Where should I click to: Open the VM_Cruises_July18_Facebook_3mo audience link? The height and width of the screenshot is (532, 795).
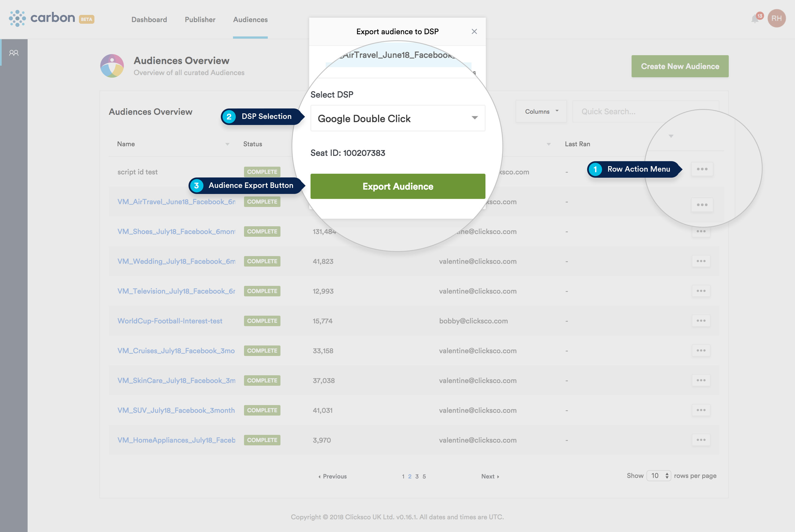tap(176, 350)
